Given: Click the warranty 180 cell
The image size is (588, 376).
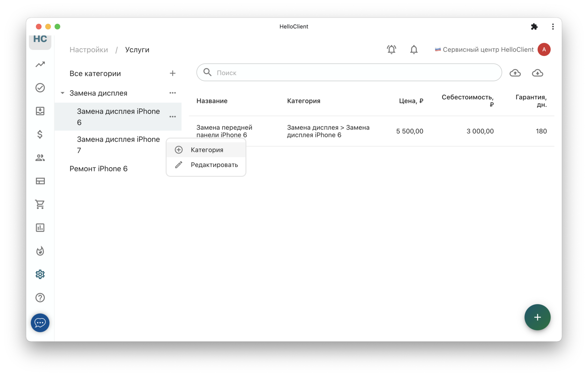Looking at the screenshot, I should tap(541, 131).
